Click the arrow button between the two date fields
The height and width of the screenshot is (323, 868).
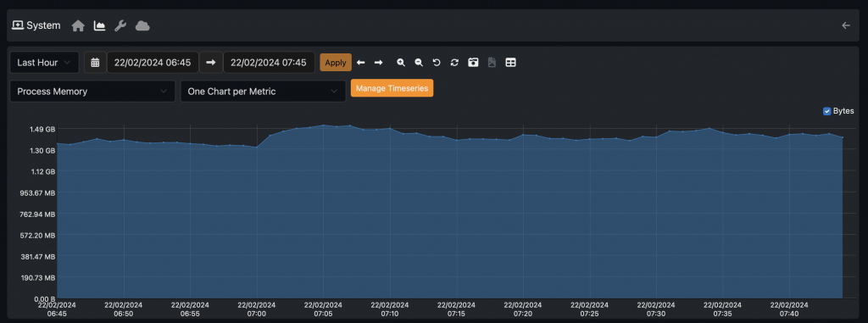[x=211, y=63]
